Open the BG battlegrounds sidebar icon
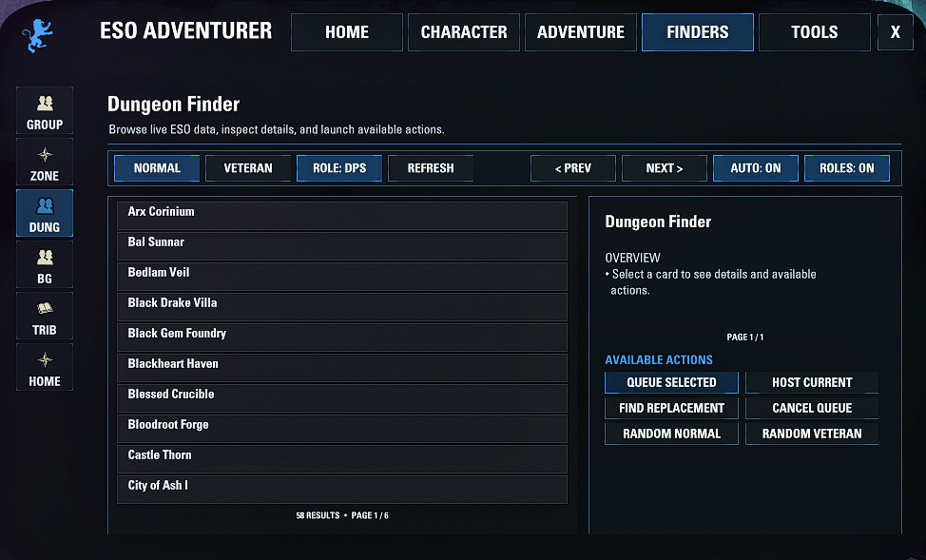Image resolution: width=926 pixels, height=560 pixels. tap(45, 264)
